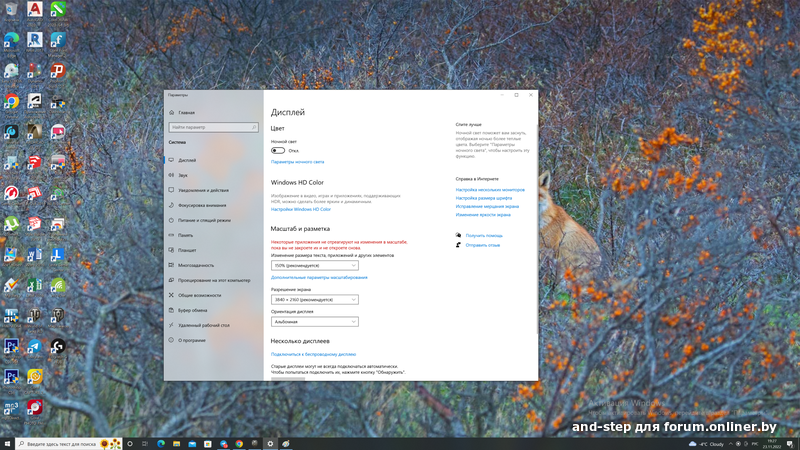Open Google Chrome from the taskbar
The image size is (800, 450).
click(x=239, y=444)
